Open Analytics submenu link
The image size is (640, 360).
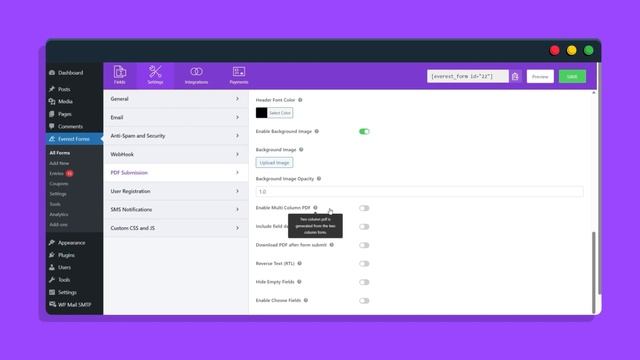pos(59,214)
